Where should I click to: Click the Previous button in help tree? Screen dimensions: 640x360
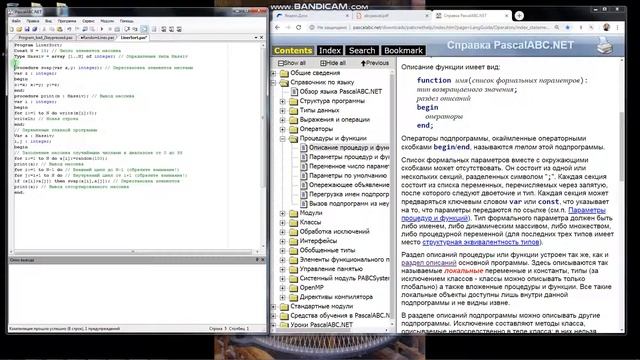coord(375,63)
